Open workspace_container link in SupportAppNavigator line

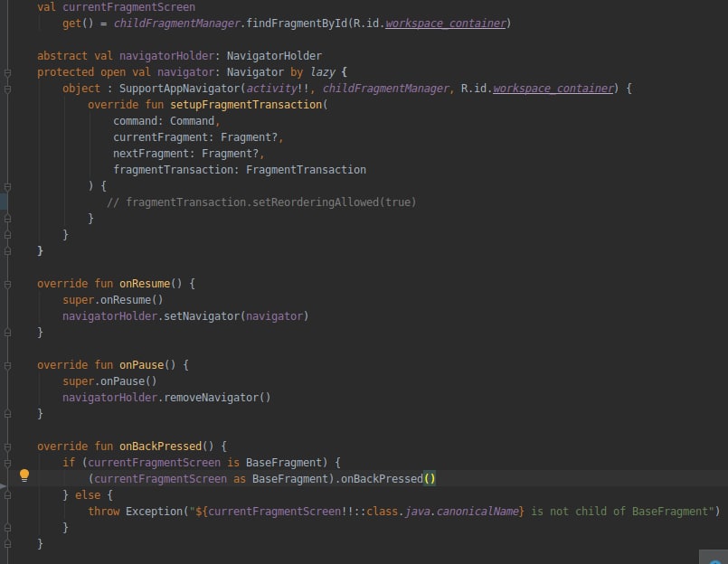click(x=553, y=89)
